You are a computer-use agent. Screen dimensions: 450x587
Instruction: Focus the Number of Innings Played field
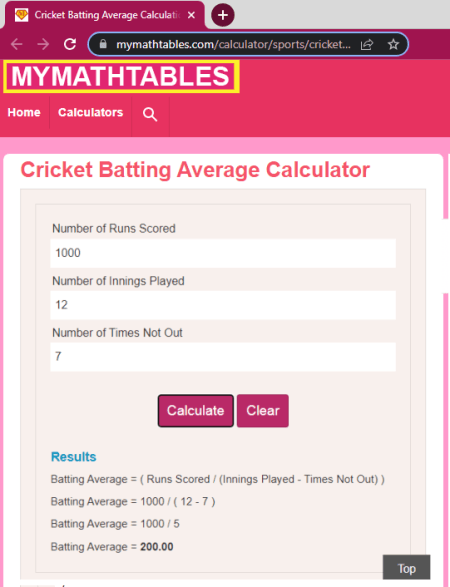(x=223, y=305)
